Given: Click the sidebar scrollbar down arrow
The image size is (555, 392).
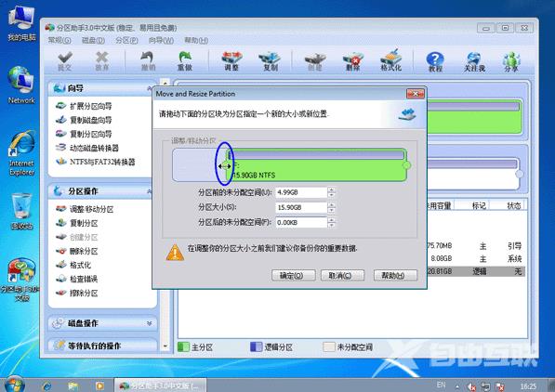Looking at the screenshot, I should (165, 346).
